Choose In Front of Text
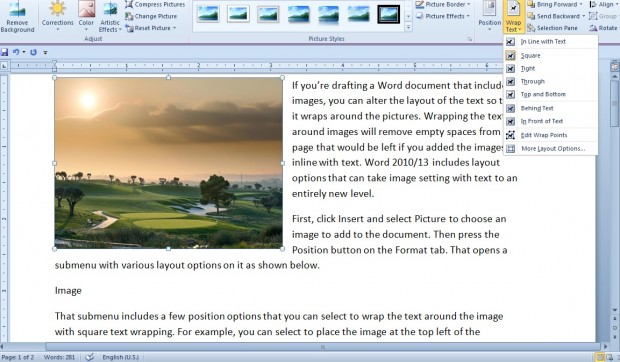Image resolution: width=620 pixels, height=362 pixels. point(550,121)
